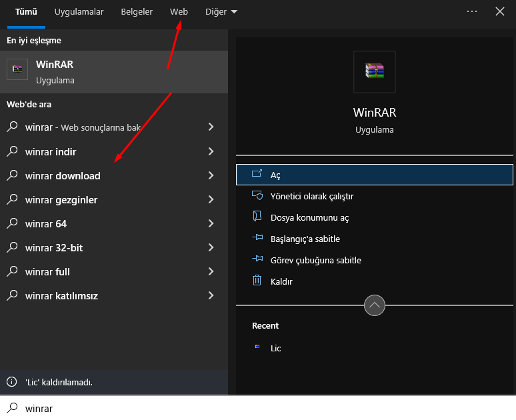This screenshot has width=516, height=420.
Task: Click the search box containing 'winrar'
Action: point(258,408)
